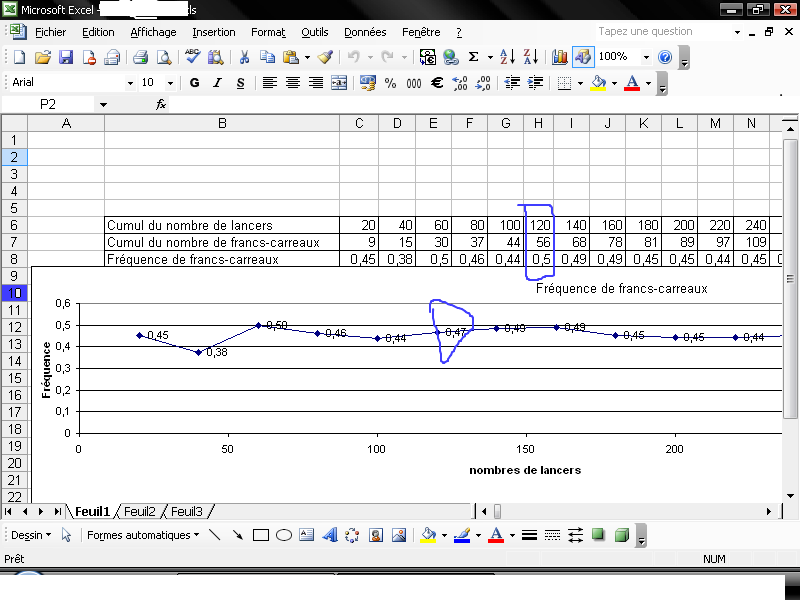Open the Dessin drawing menu button
The height and width of the screenshot is (600, 800).
click(x=32, y=535)
